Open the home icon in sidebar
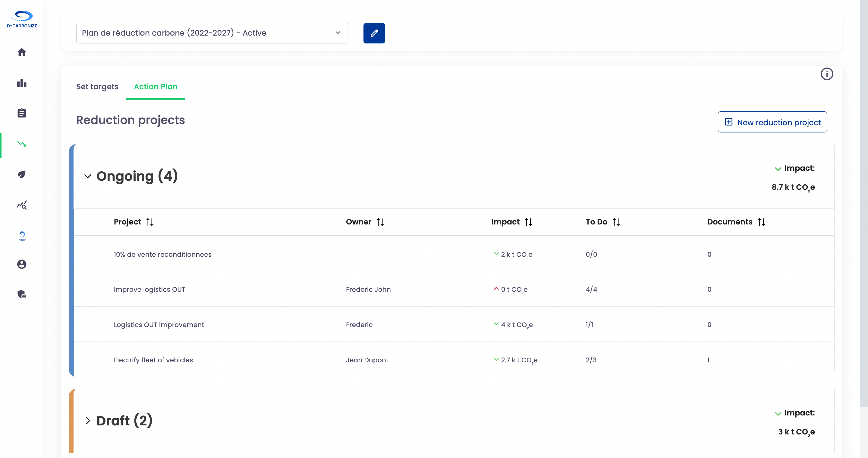Screen dimensions: 868x458 pos(22,52)
